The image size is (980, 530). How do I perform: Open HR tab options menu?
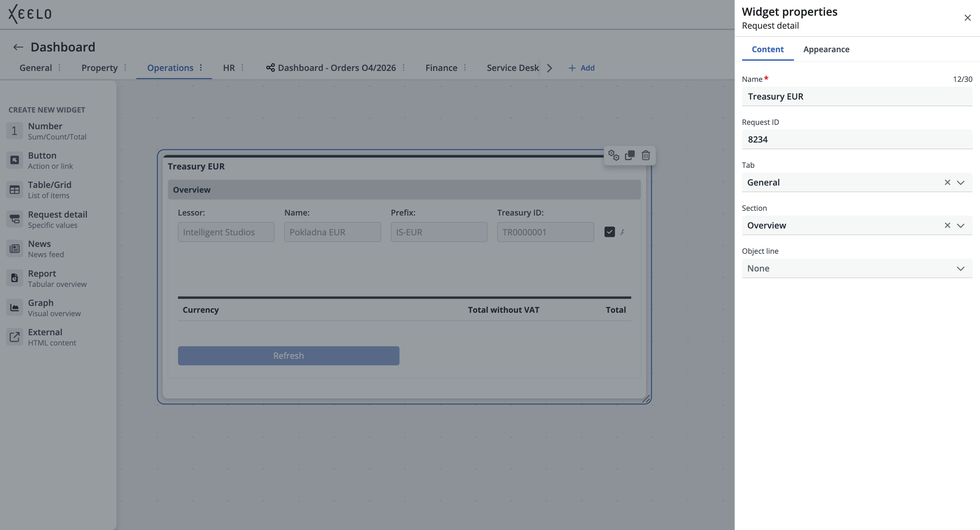point(242,68)
